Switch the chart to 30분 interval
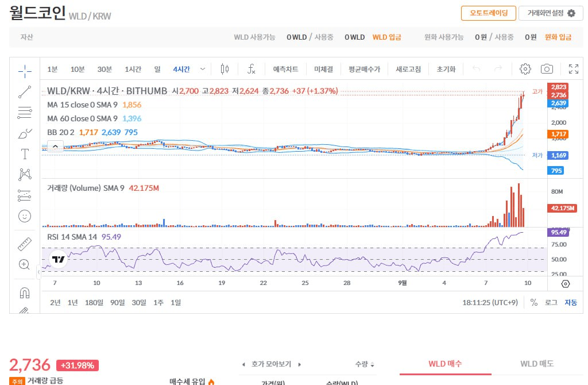Screen dimensions: 588x385 click(105, 69)
